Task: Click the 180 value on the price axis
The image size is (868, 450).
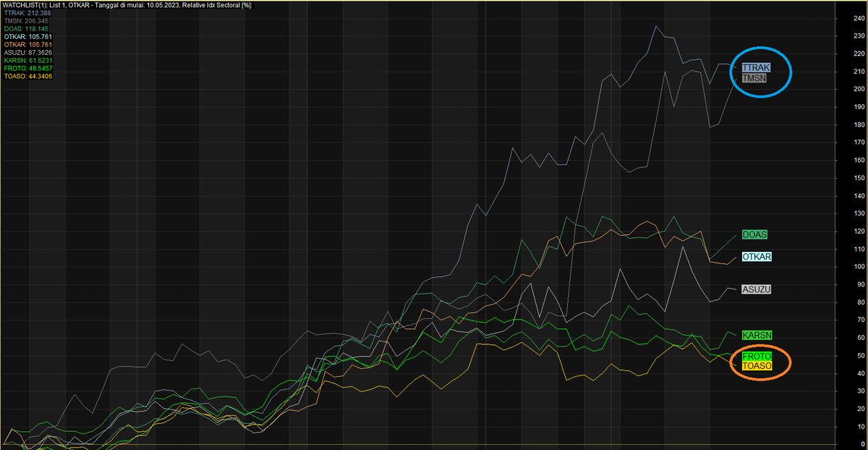Action: click(859, 124)
